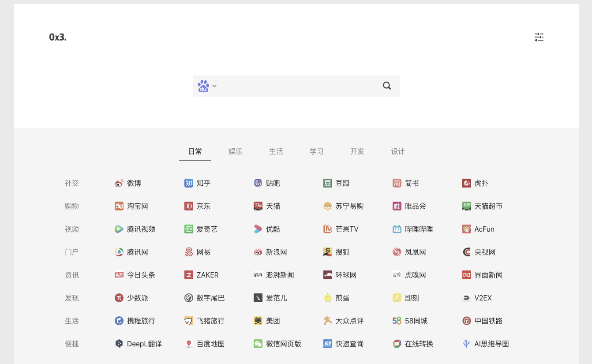This screenshot has height=364, width=592.
Task: Click the 天猫超市 icon
Action: [467, 206]
